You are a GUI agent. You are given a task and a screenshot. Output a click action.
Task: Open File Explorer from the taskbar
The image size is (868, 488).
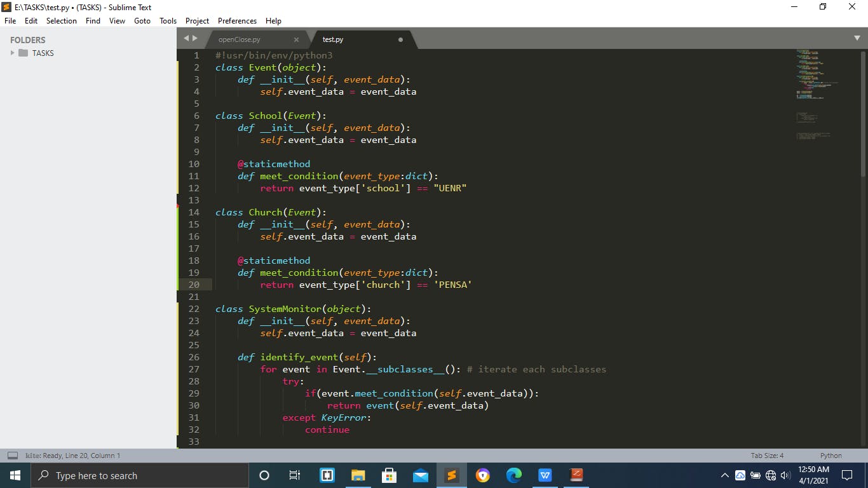coord(358,475)
